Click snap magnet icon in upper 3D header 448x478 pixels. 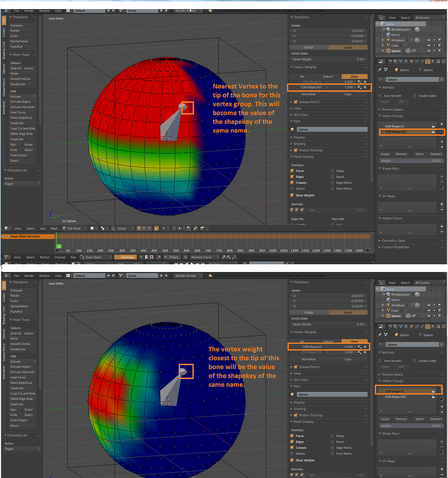(x=173, y=228)
